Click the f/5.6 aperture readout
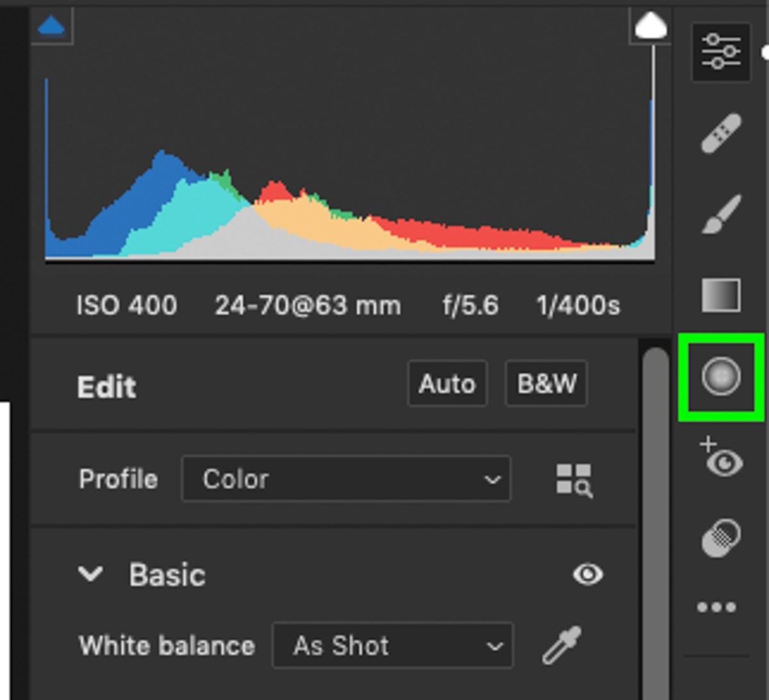This screenshot has height=700, width=769. pyautogui.click(x=470, y=306)
